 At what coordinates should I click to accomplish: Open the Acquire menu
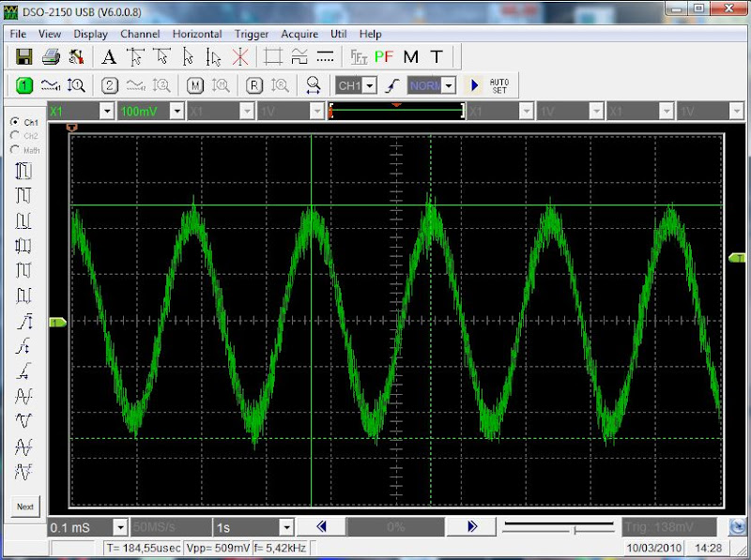tap(299, 34)
